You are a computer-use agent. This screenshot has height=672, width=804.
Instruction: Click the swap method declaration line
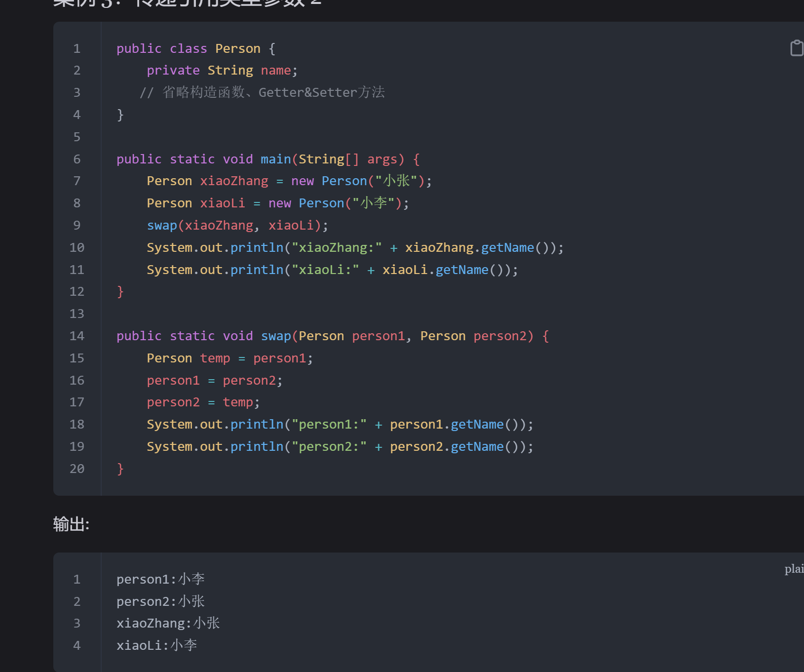tap(333, 336)
